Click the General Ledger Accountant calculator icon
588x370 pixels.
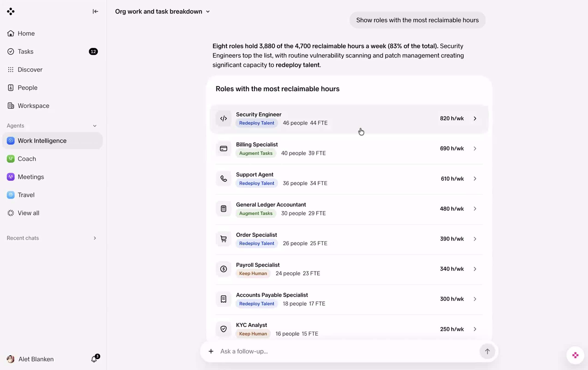223,208
